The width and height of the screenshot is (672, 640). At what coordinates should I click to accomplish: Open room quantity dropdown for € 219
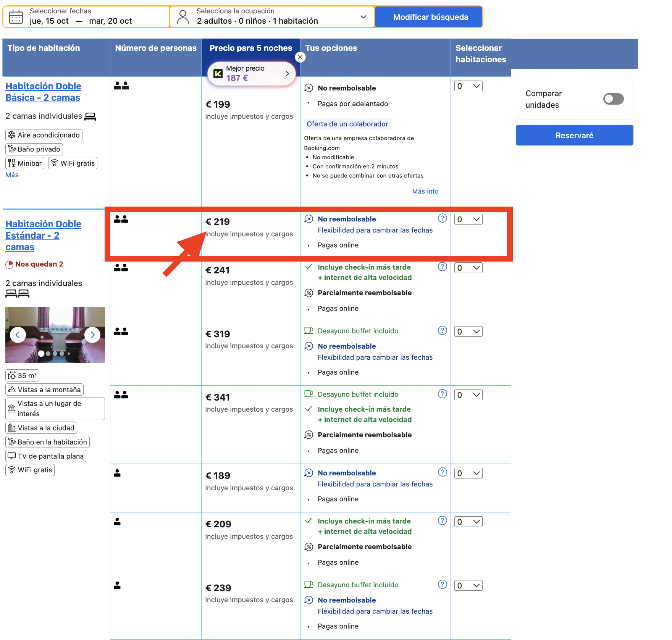(468, 219)
